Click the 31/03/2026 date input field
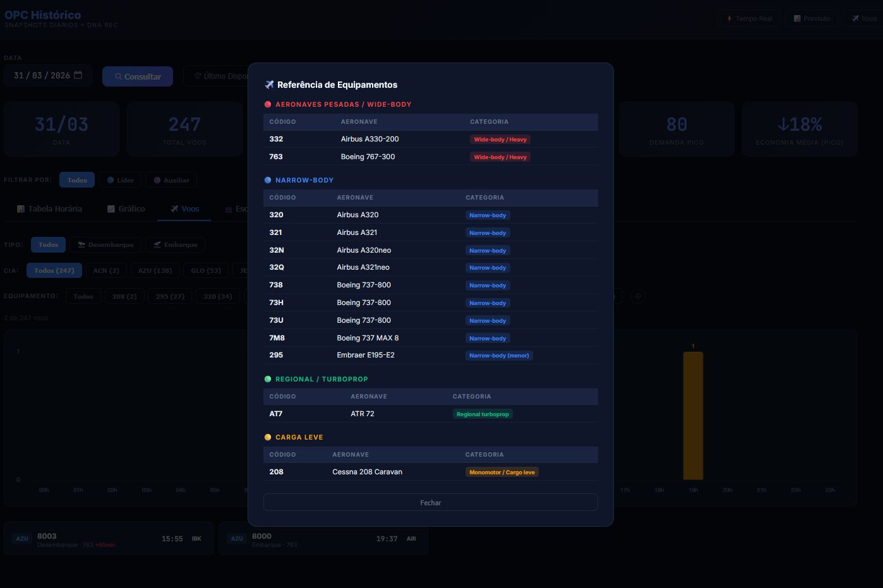 (x=48, y=76)
